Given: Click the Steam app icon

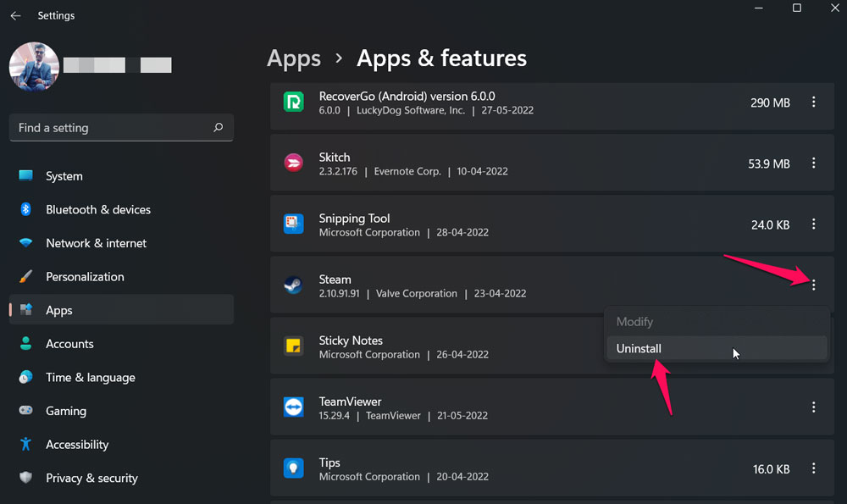Looking at the screenshot, I should point(293,285).
